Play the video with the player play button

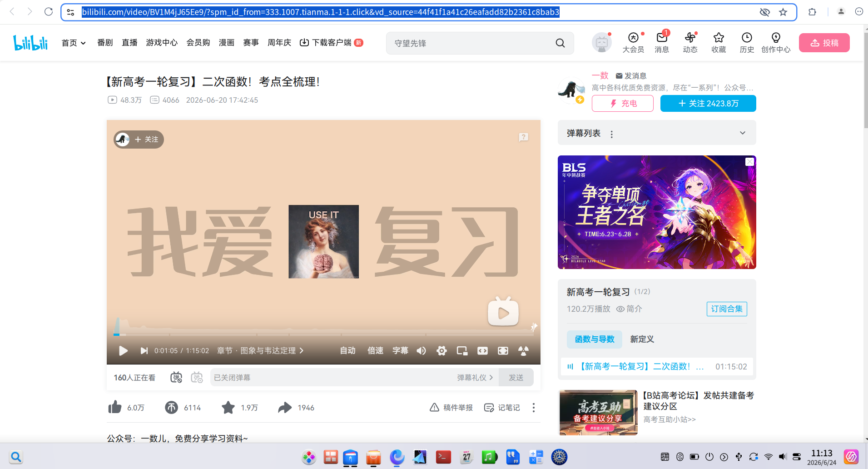click(x=123, y=351)
